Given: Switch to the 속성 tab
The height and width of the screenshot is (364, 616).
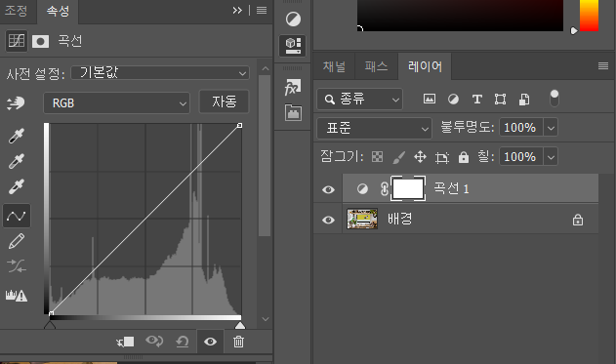Looking at the screenshot, I should pos(58,11).
